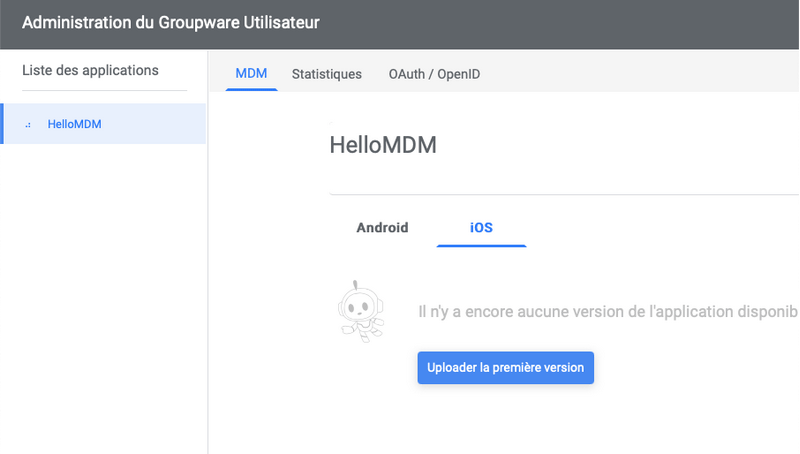Click the divider line under HelloMDM heading

[x=564, y=194]
